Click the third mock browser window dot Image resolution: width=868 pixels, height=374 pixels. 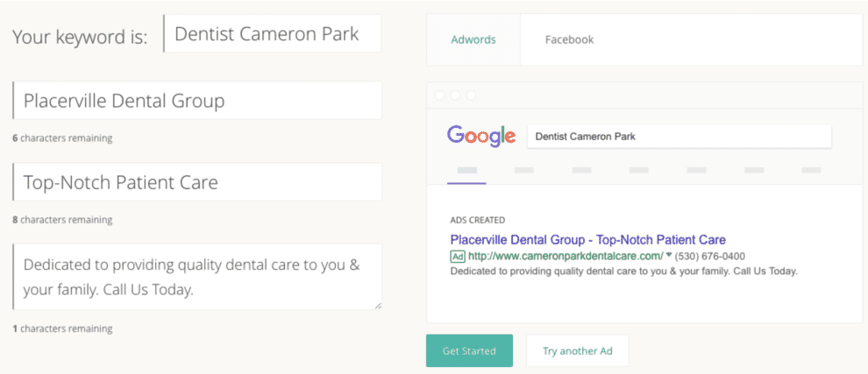coord(471,95)
